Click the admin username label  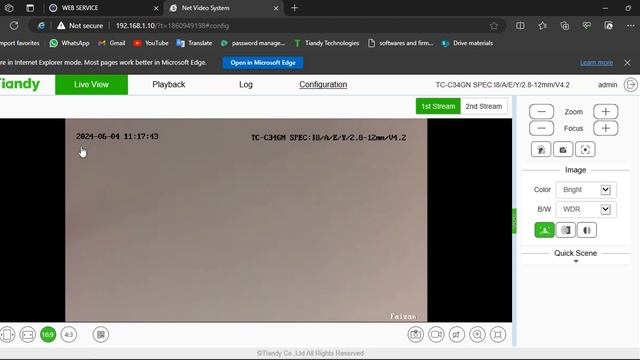tap(607, 85)
